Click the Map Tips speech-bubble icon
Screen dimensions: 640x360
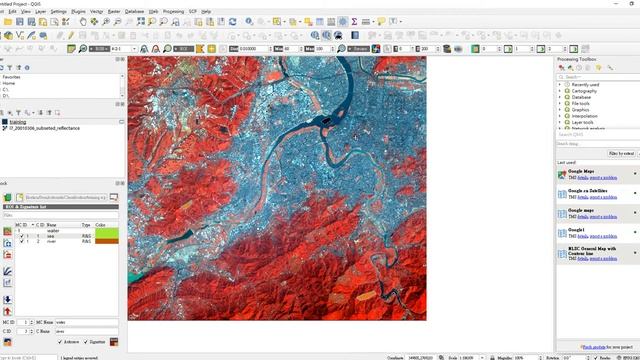tap(381, 22)
